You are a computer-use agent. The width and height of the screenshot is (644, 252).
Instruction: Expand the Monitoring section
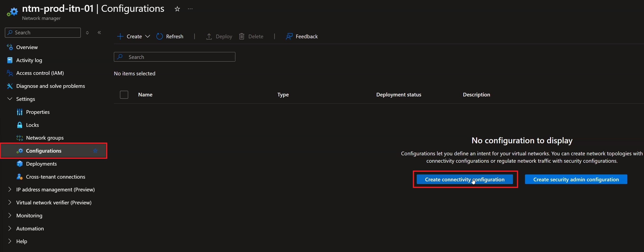(10, 215)
